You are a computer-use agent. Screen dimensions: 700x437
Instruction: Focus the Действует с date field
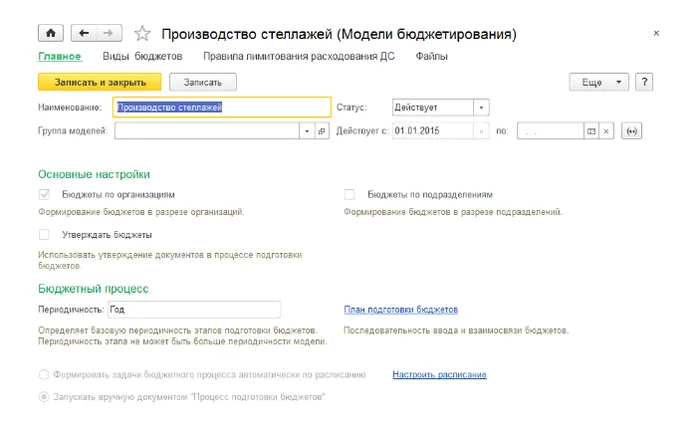433,131
